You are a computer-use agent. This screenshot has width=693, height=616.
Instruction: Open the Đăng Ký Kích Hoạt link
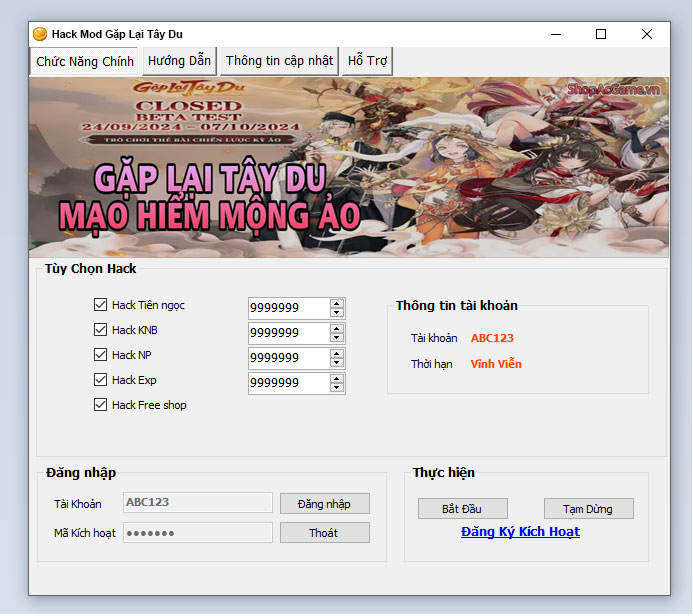520,532
